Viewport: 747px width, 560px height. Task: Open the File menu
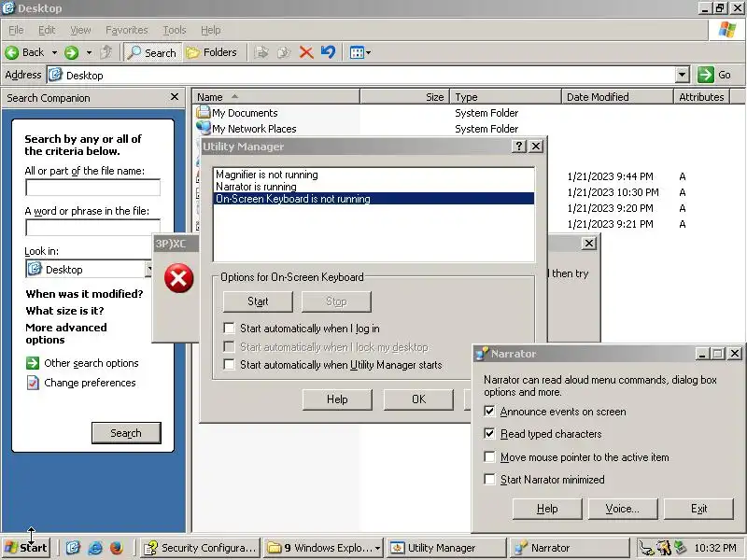tap(16, 30)
